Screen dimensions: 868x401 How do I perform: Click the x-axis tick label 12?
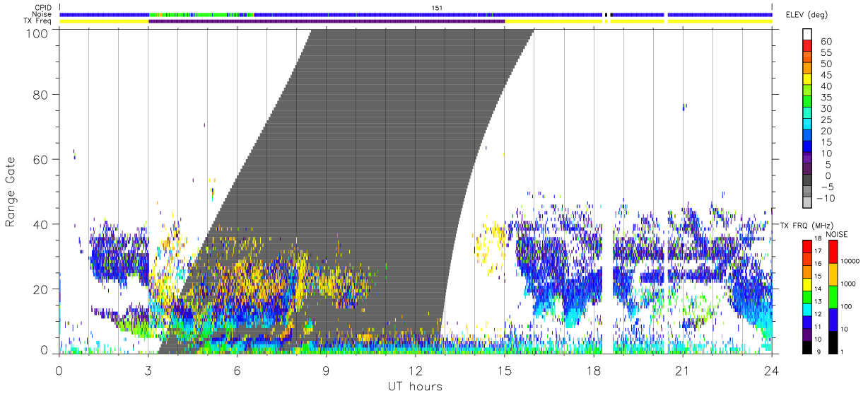pos(415,370)
